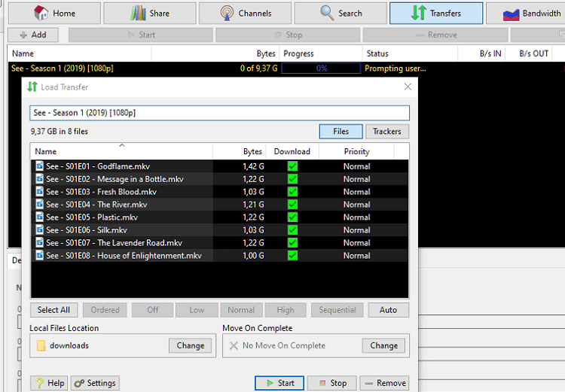Screen dimensions: 565x392
Task: Click file icon of S01E01 Godflame.mkv
Action: [40, 166]
